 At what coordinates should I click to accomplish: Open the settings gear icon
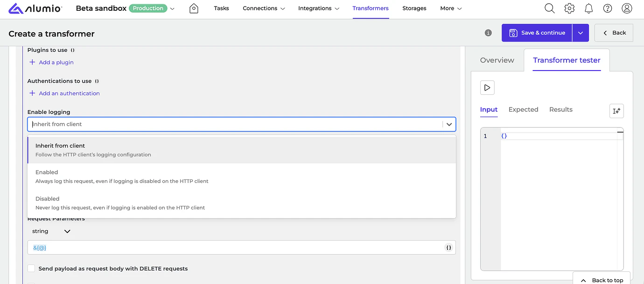pos(569,8)
